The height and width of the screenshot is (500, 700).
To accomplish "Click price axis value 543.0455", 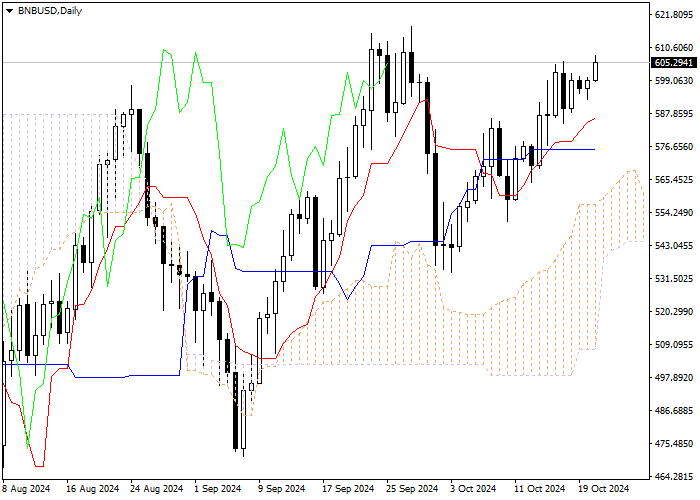I will point(673,246).
